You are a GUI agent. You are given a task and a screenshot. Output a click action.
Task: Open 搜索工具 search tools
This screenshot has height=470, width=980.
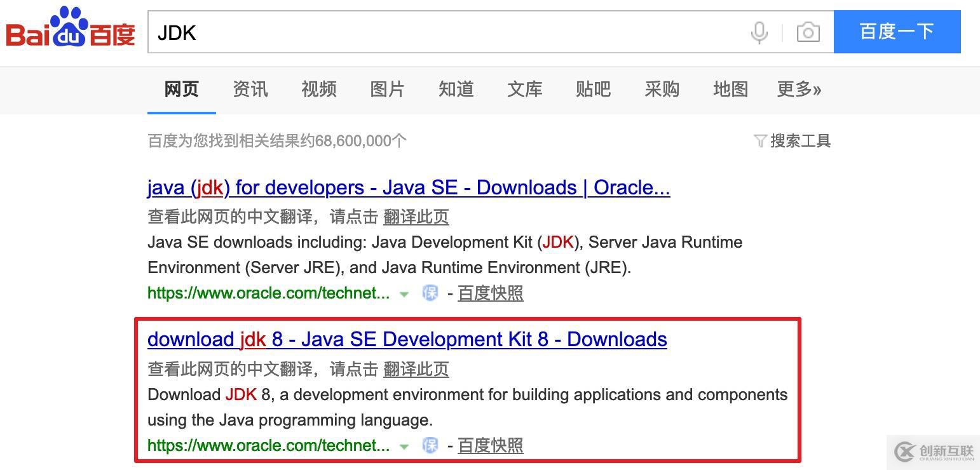click(x=801, y=141)
